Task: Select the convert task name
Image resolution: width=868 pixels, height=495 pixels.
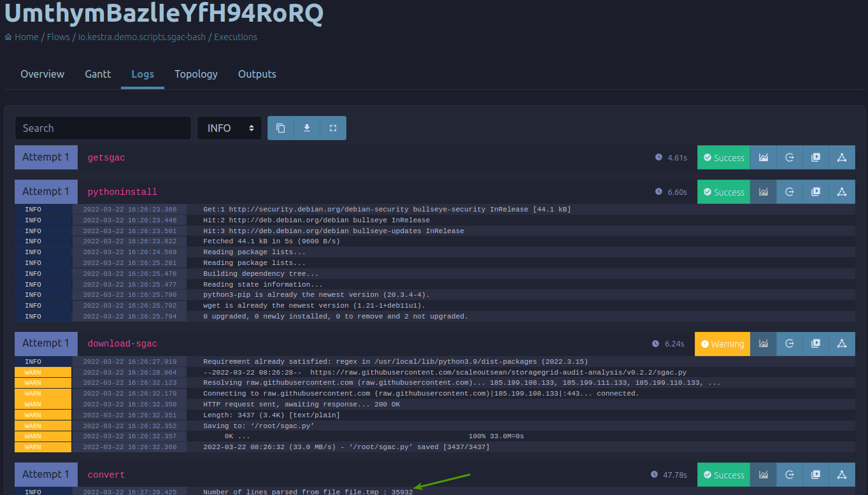Action: (x=106, y=475)
